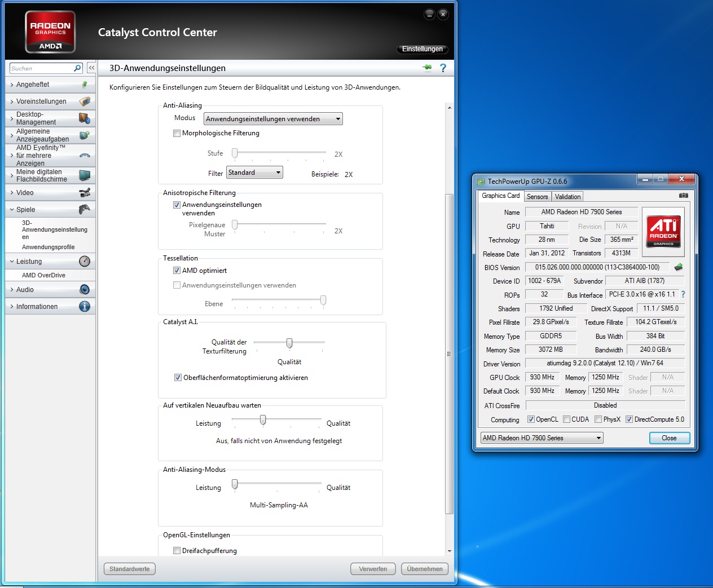Select 3D-Anwendungseinstellungen in sidebar
The height and width of the screenshot is (588, 713).
[x=54, y=229]
